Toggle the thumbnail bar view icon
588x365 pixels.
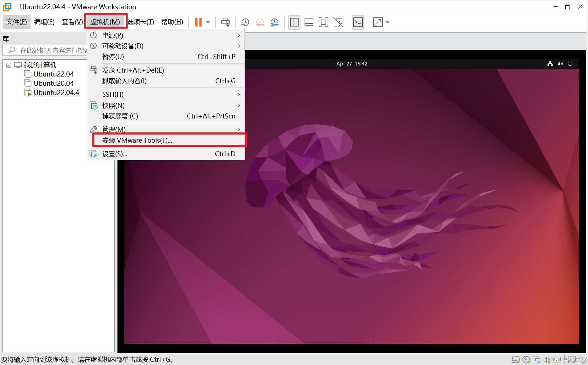pos(309,22)
